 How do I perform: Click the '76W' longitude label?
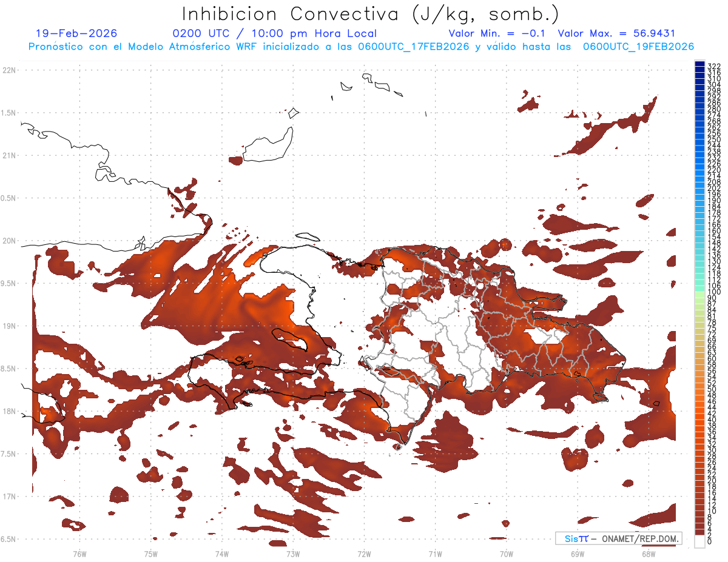[x=79, y=554]
